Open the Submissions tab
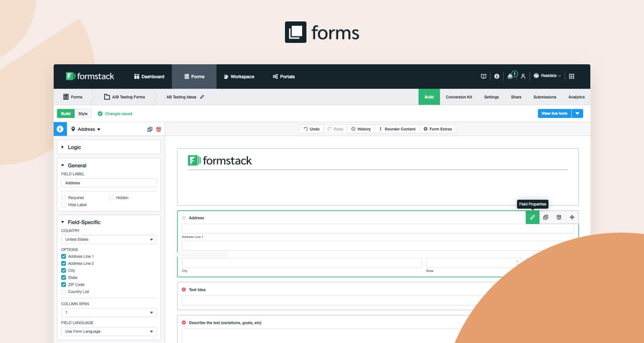644x343 pixels. 545,97
